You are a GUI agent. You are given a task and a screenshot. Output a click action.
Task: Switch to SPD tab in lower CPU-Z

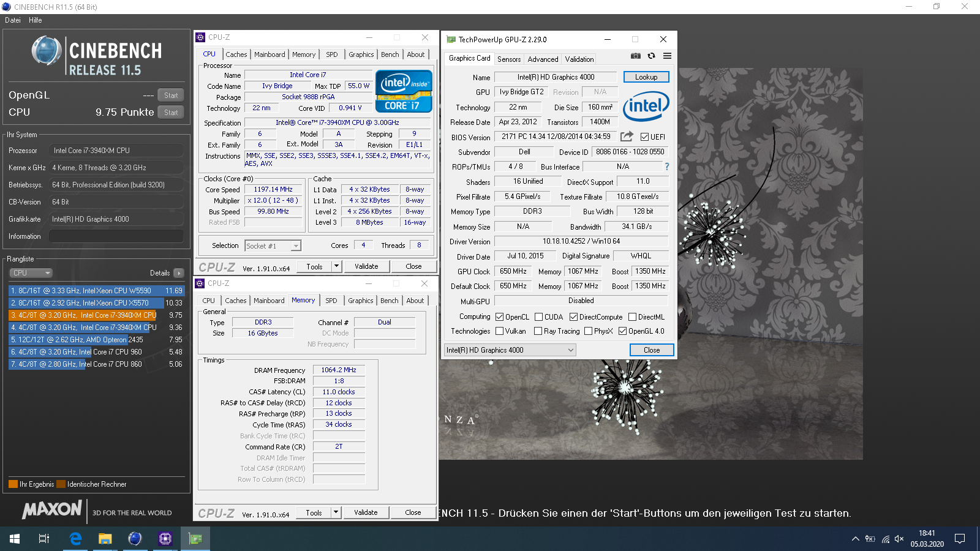click(x=331, y=301)
